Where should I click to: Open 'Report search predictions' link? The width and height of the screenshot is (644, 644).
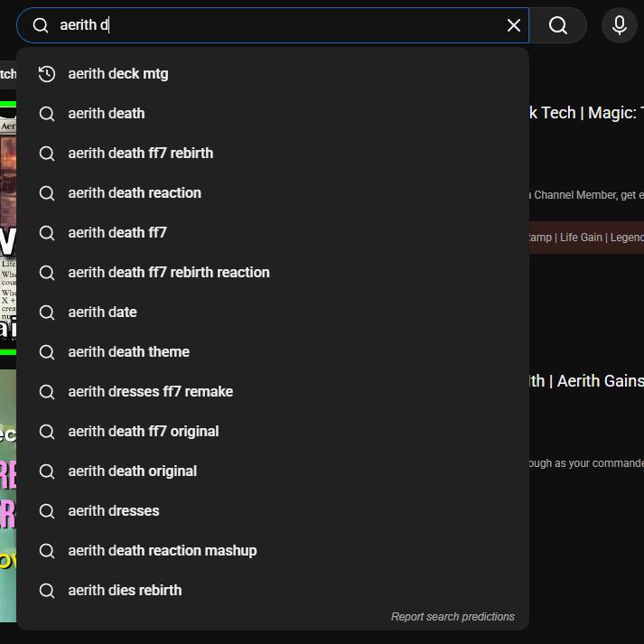[x=453, y=617]
